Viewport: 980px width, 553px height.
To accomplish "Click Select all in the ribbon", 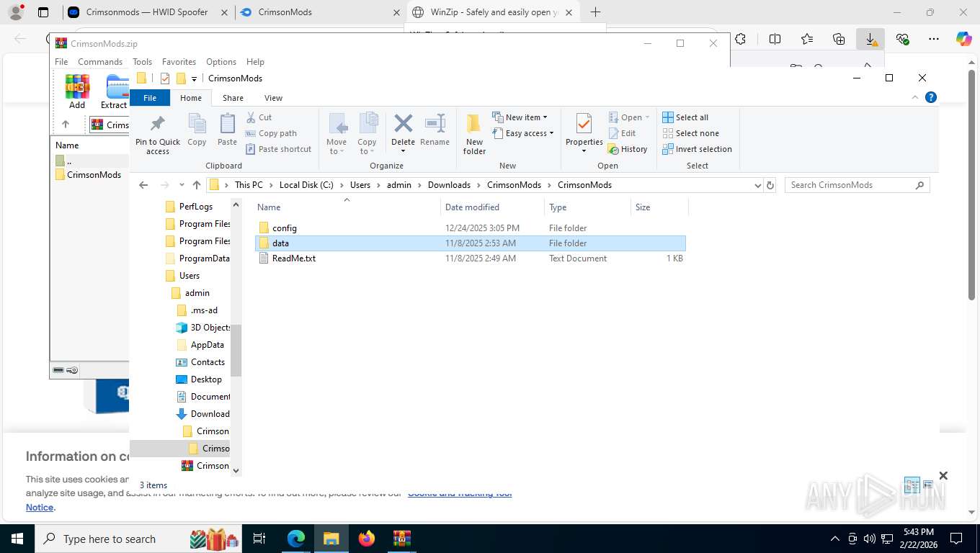I will point(685,117).
